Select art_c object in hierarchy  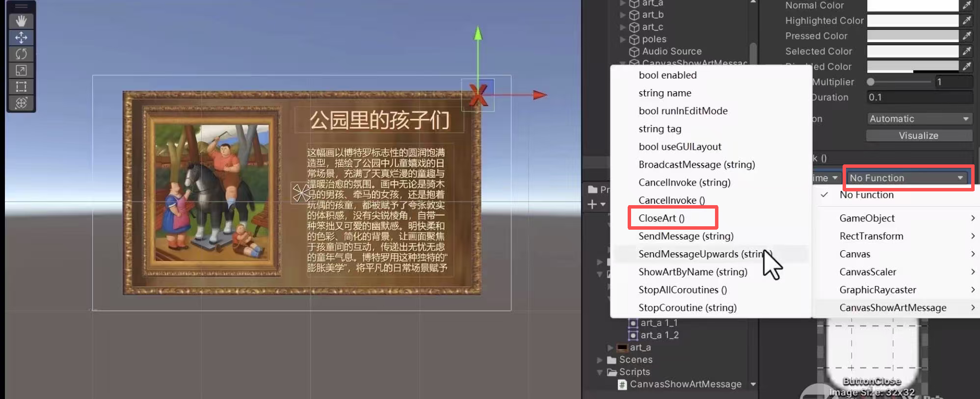pos(652,27)
